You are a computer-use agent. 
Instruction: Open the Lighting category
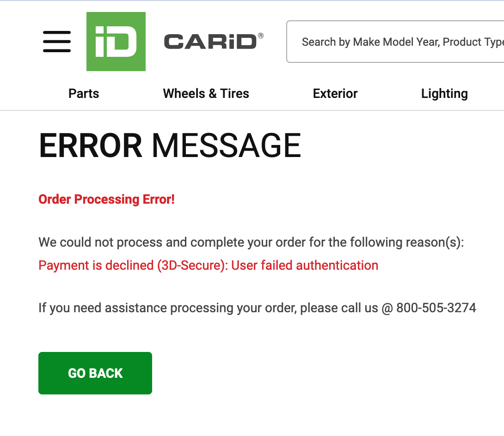tap(444, 93)
